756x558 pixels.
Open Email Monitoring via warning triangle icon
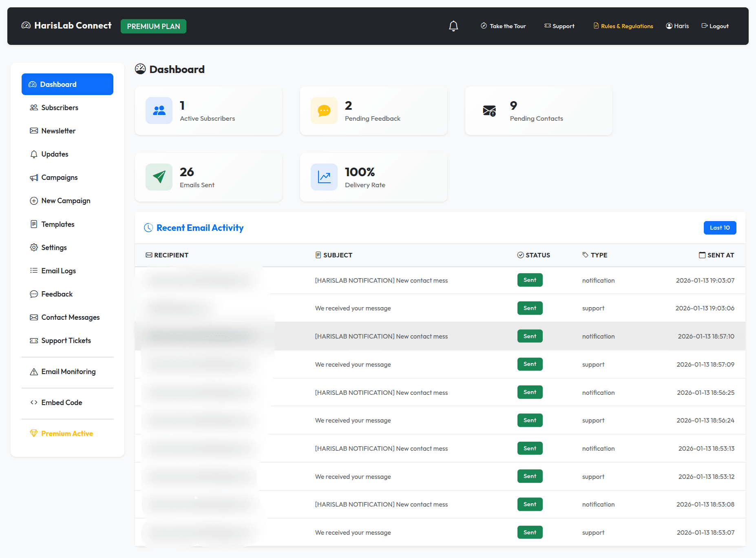pyautogui.click(x=34, y=372)
